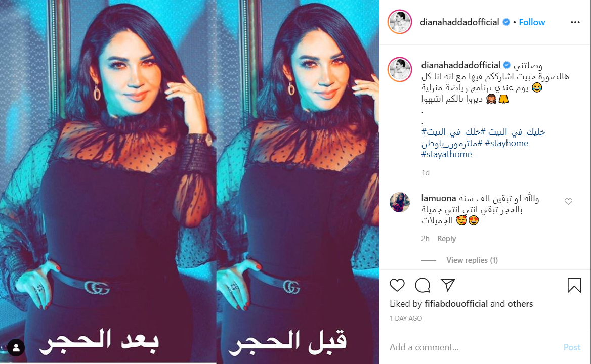The height and width of the screenshot is (364, 591).
Task: Open dianahaddadofficial profile from header username
Action: [459, 22]
